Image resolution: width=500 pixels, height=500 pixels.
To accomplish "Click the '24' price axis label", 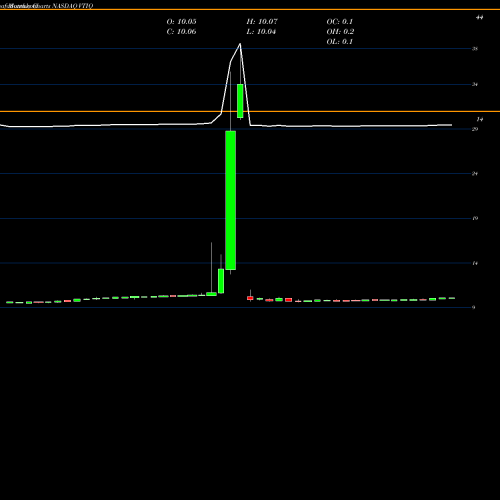I will pyautogui.click(x=475, y=174).
